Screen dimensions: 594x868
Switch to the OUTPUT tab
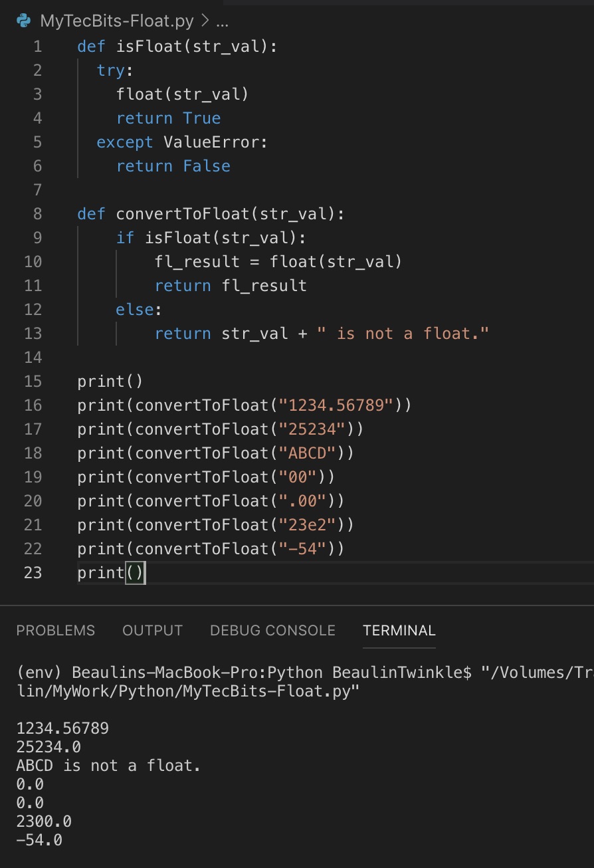coord(152,630)
